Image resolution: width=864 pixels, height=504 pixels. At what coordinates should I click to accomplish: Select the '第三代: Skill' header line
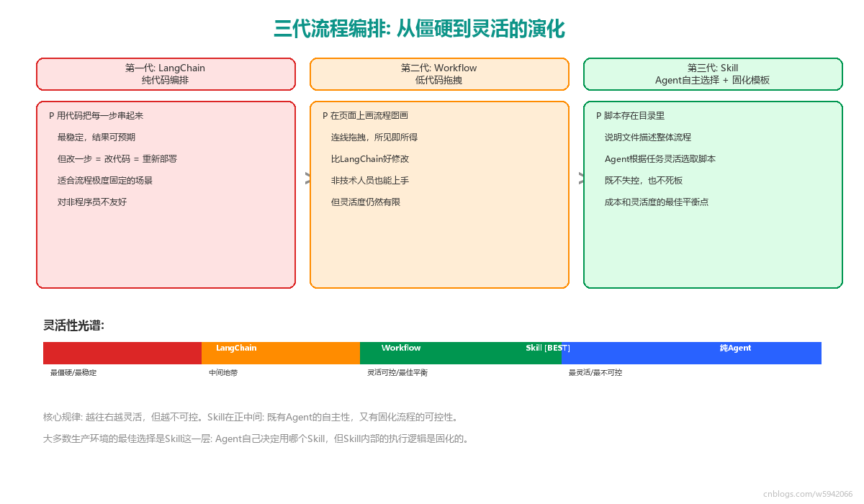click(713, 68)
